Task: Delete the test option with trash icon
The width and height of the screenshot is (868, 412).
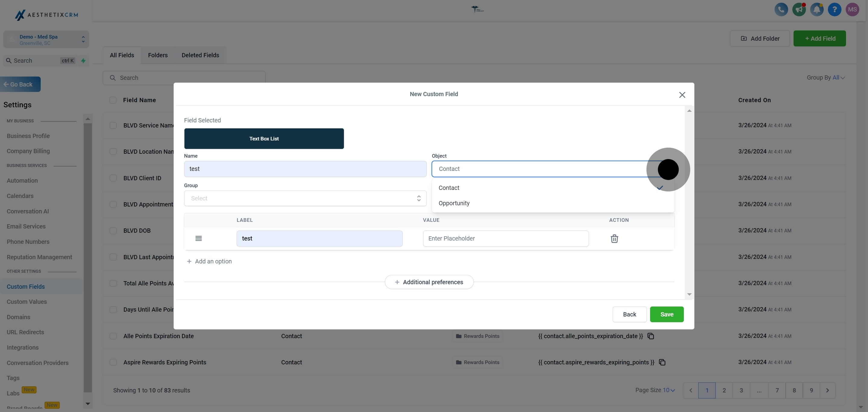Action: (614, 238)
